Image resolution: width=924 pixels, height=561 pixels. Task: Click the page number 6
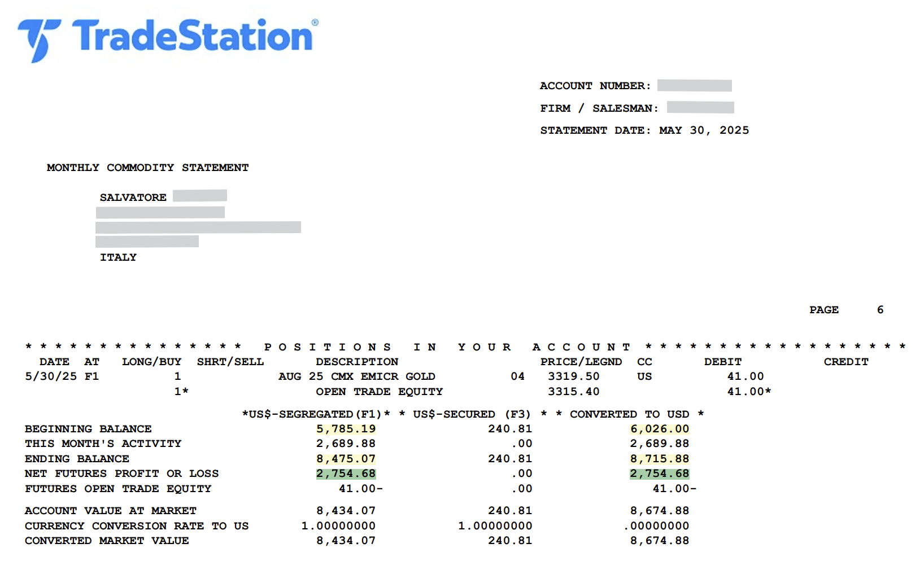[x=880, y=310]
